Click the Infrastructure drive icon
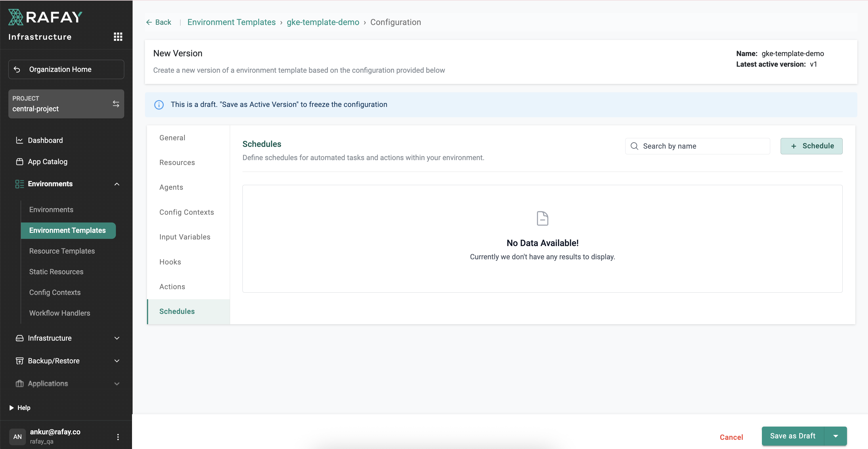 (x=19, y=338)
